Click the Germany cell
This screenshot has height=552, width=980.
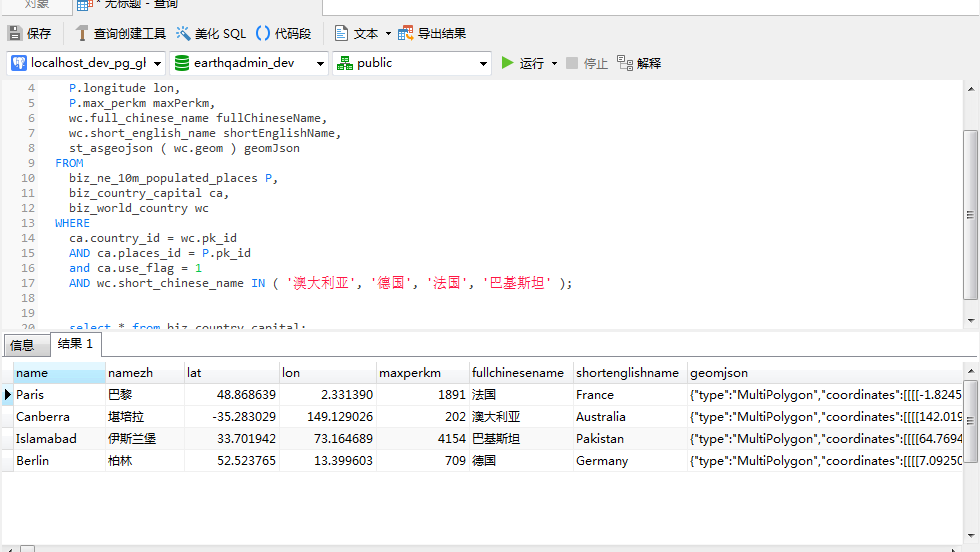coord(630,461)
